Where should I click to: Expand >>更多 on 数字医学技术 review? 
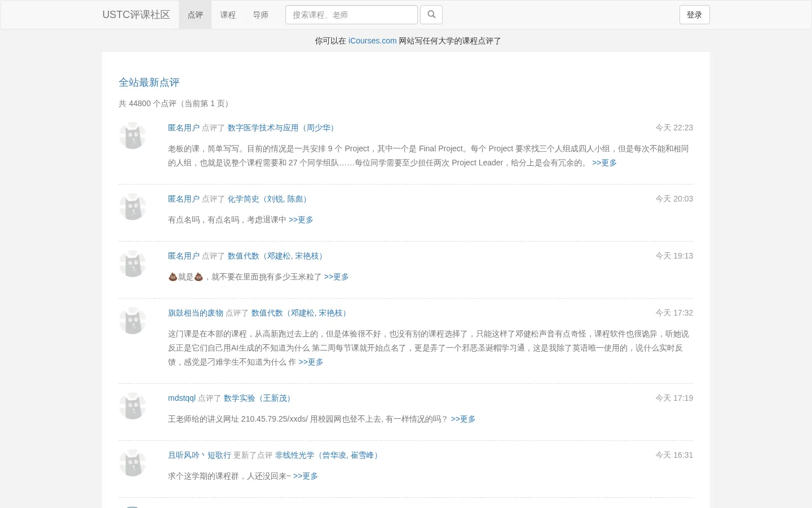(x=604, y=163)
